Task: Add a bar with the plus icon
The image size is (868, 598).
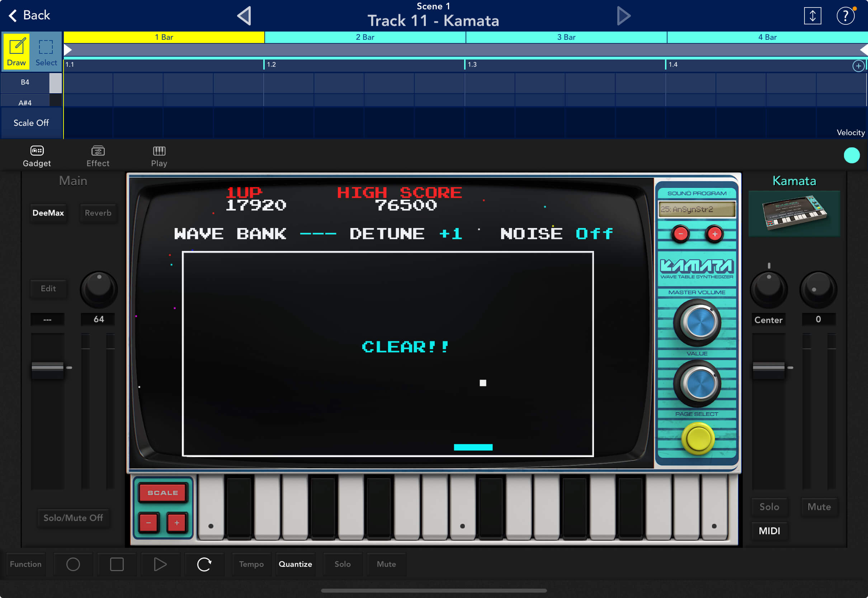Action: (x=858, y=66)
